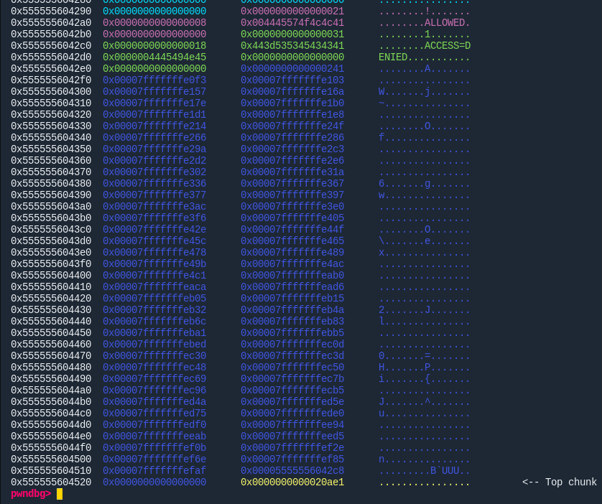The height and width of the screenshot is (504, 602).
Task: Select pointer 0x00007fffffffec96
Action: click(154, 390)
